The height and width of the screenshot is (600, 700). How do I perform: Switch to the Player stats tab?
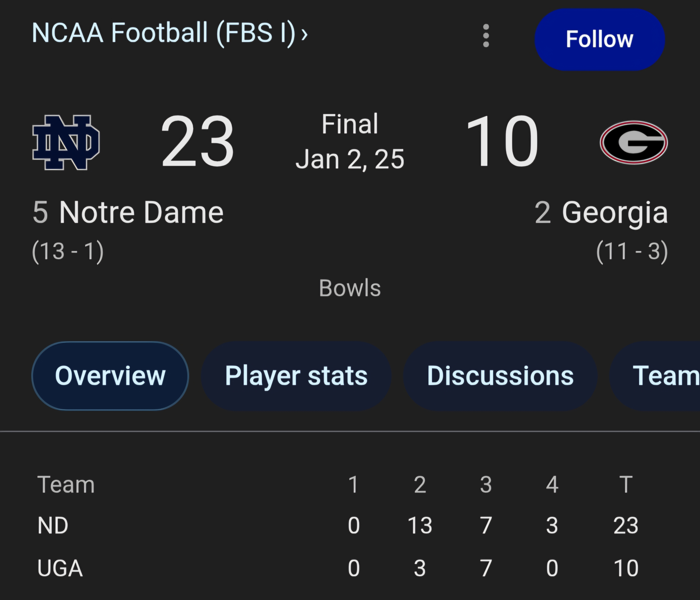(x=296, y=376)
